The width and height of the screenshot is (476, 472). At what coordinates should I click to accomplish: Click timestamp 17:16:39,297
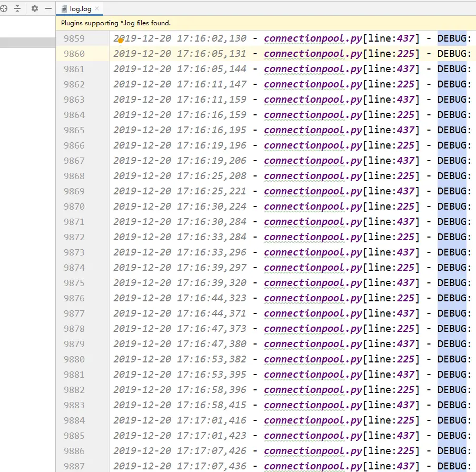212,268
